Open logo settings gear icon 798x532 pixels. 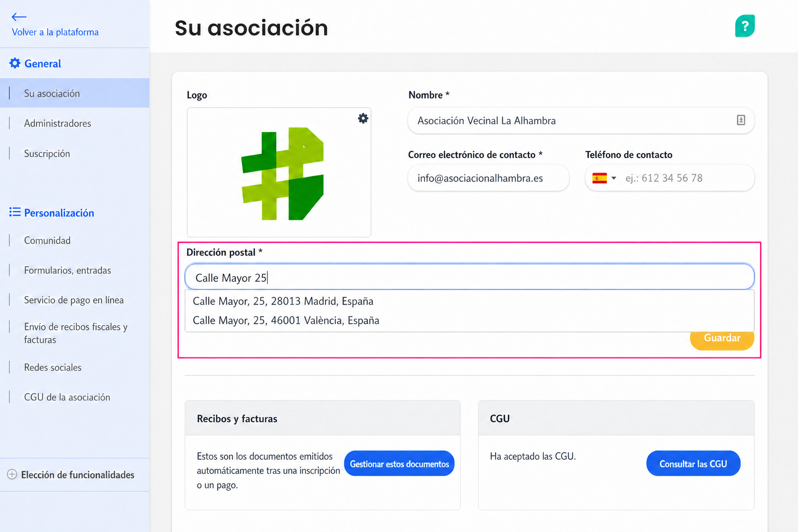[363, 118]
